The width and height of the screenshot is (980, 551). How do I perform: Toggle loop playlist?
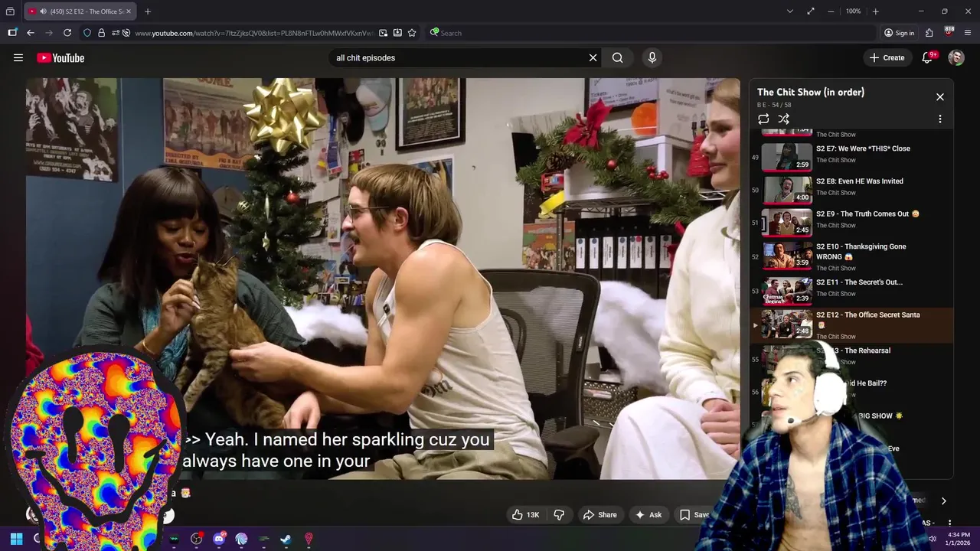point(763,119)
